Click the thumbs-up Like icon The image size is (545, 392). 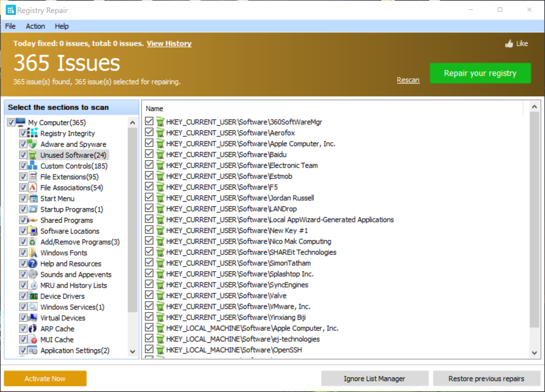tap(509, 44)
